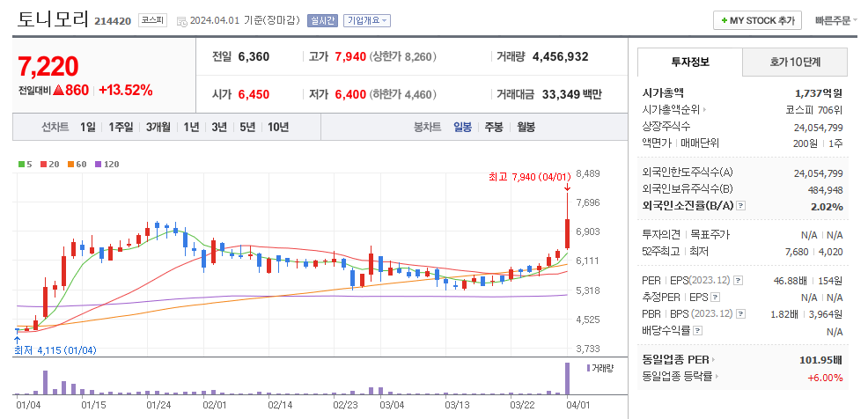Screen dimensions: 868x419
Task: Select 월봉 candlestick chart
Action: (526, 127)
